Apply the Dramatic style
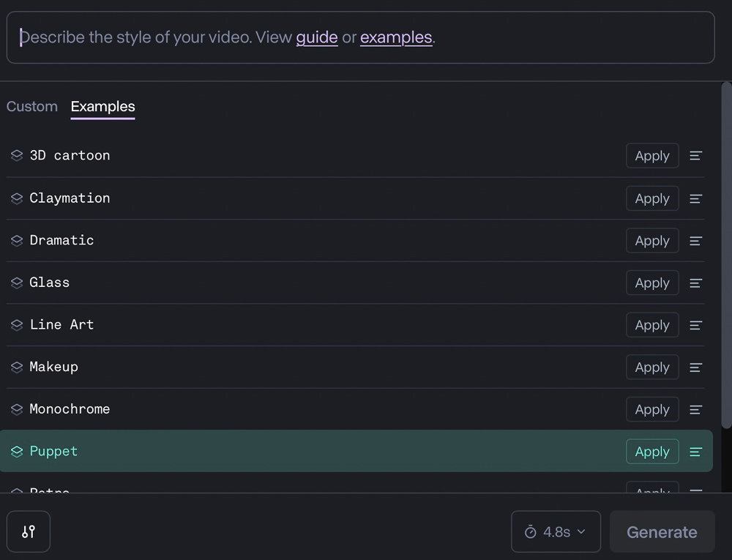This screenshot has height=560, width=732. pyautogui.click(x=652, y=241)
